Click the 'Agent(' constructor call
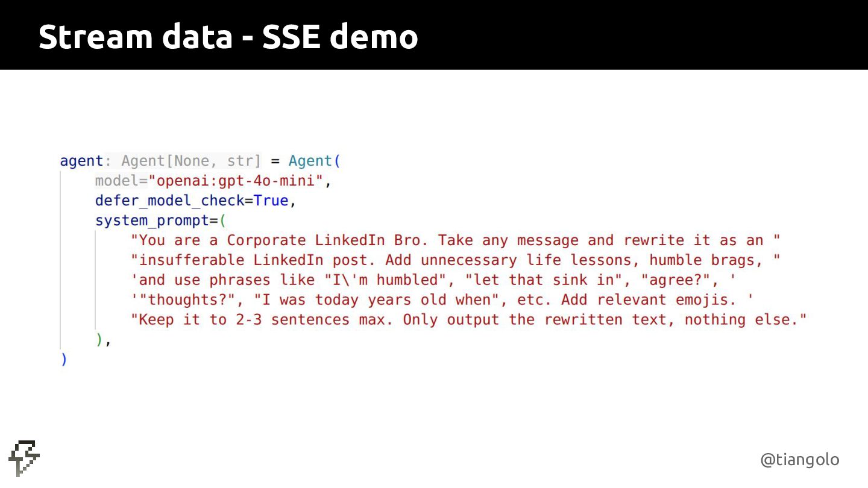Viewport: 868px width, 488px height. tap(315, 161)
